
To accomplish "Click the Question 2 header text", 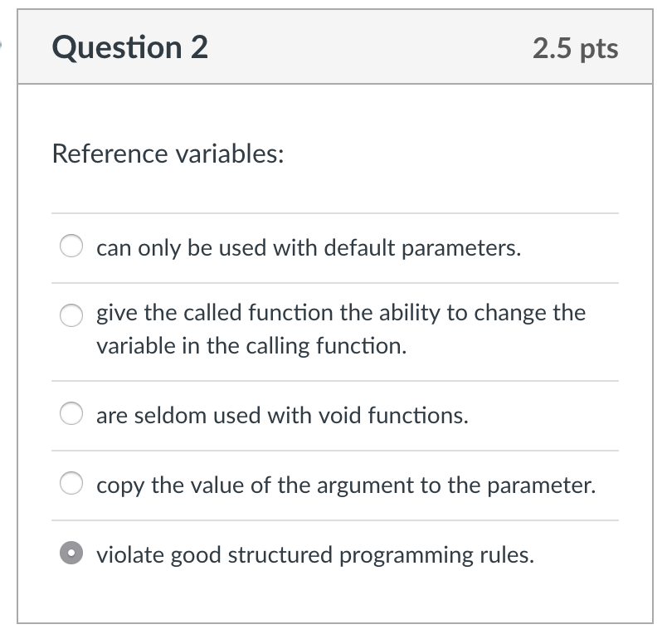I will 129,47.
